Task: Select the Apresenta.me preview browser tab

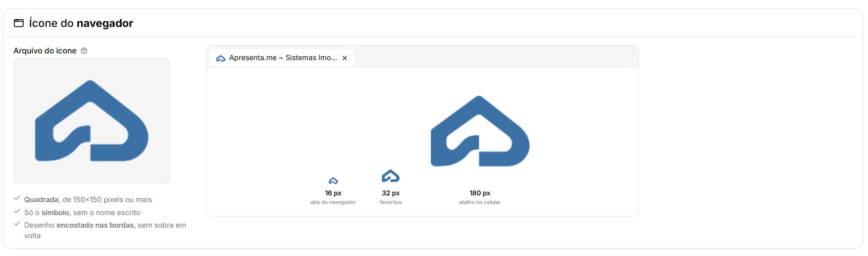Action: [x=282, y=58]
